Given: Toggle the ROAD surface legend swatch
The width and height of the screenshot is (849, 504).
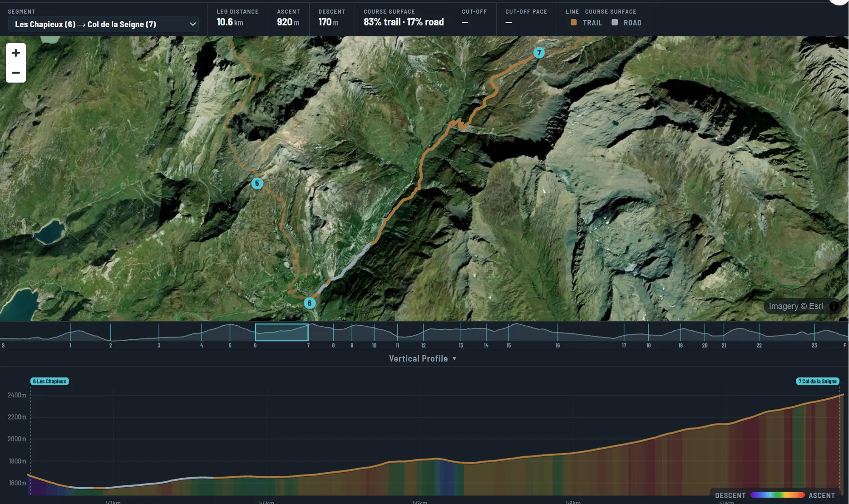Looking at the screenshot, I should click(x=615, y=22).
